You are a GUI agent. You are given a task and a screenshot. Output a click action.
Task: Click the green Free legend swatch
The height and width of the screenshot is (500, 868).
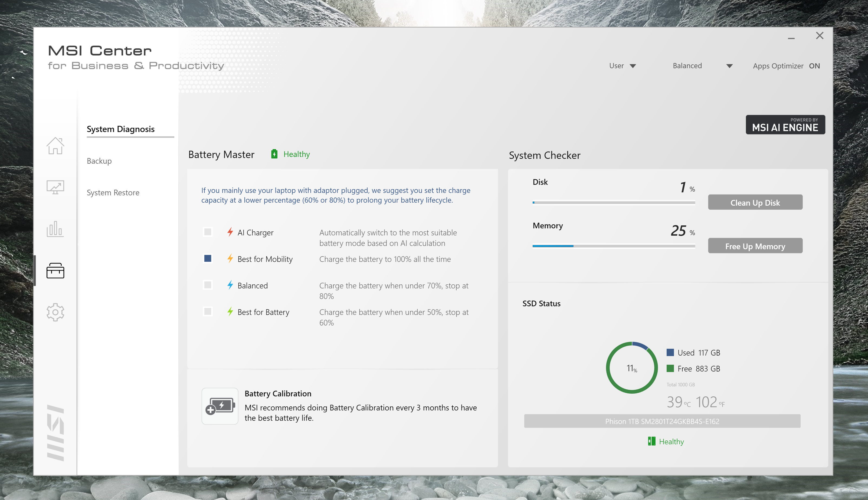(x=670, y=369)
